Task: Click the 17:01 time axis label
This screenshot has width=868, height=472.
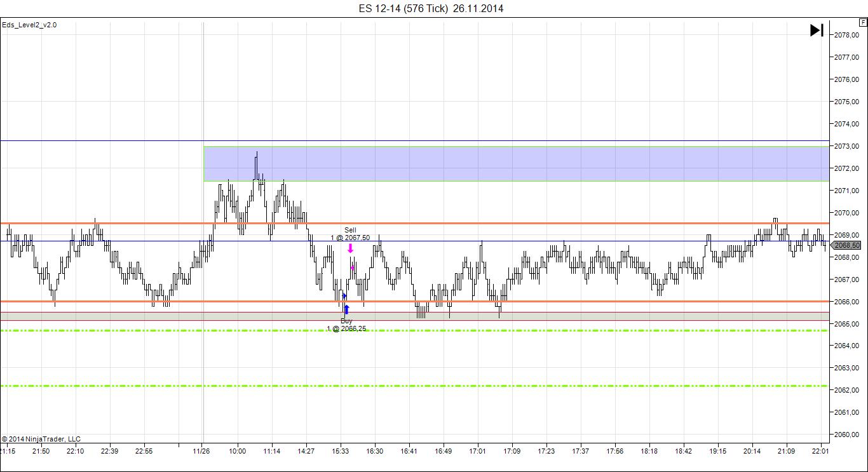Action: click(478, 451)
